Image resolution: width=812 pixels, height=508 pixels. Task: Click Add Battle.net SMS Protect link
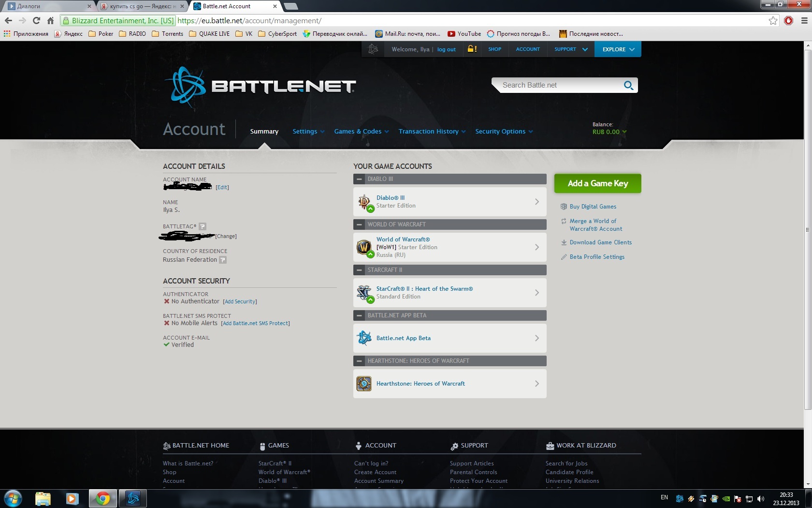coord(255,323)
